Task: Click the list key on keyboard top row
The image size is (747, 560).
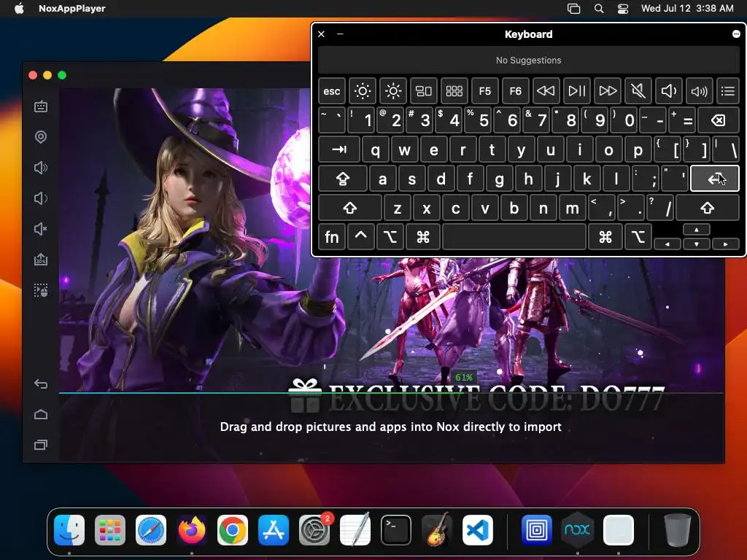Action: (x=728, y=91)
